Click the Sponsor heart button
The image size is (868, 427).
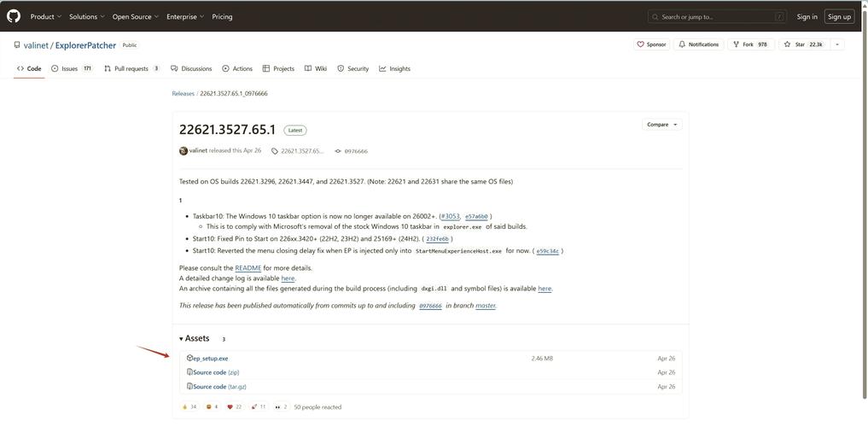(x=651, y=44)
